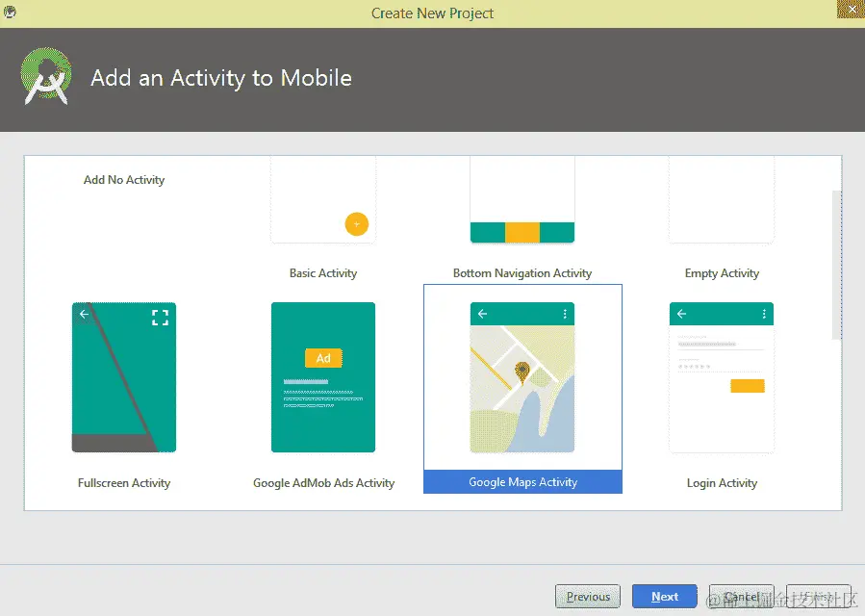Click the Add No Activity option
865x616 pixels.
(x=124, y=180)
